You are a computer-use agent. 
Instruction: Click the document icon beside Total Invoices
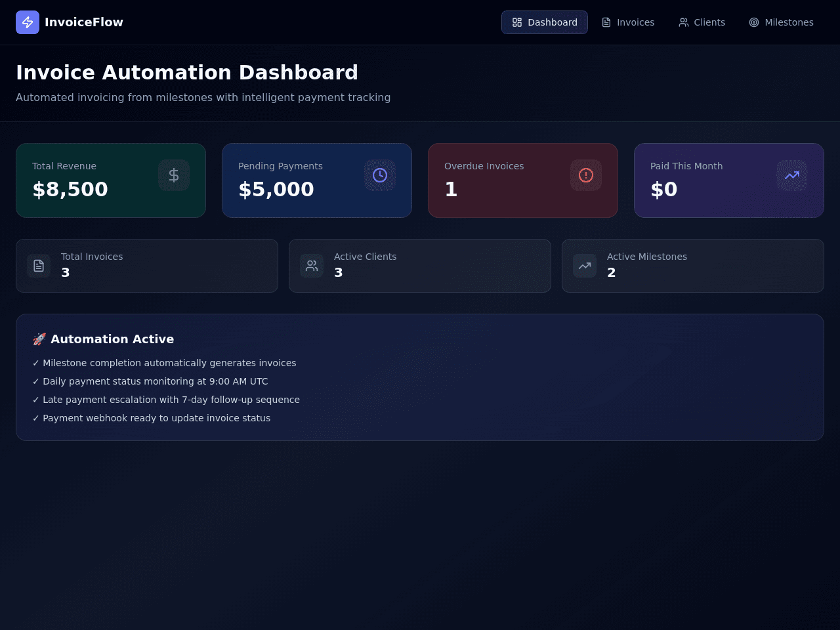[39, 266]
